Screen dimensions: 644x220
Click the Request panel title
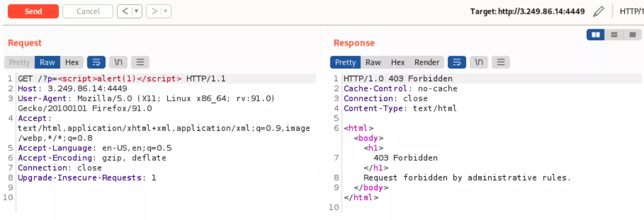pos(25,43)
